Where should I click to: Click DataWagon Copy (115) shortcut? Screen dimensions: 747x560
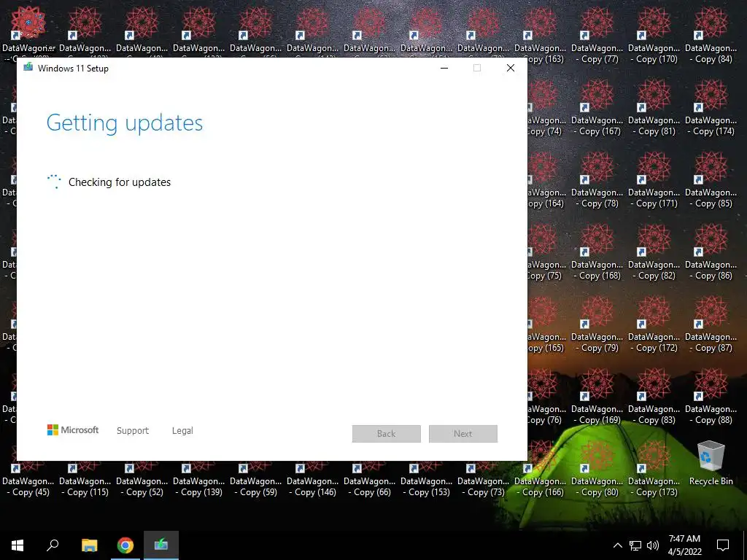85,478
